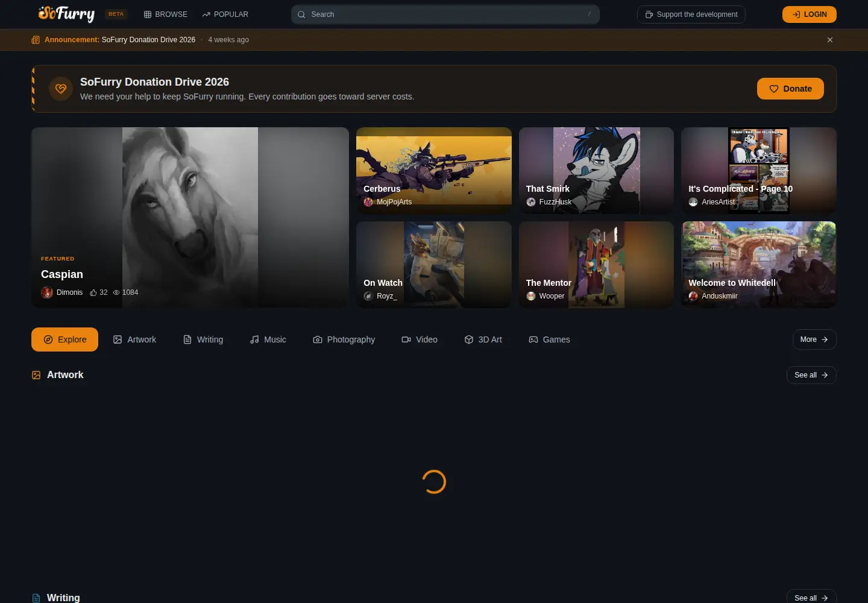Click the Writing section heading icon
Image resolution: width=868 pixels, height=603 pixels.
click(36, 598)
